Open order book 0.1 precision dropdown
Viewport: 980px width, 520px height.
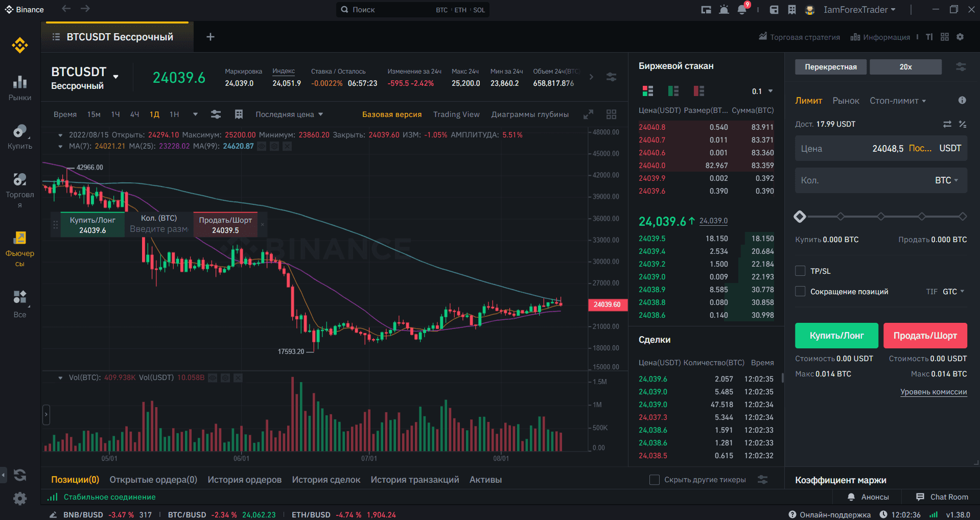[762, 91]
